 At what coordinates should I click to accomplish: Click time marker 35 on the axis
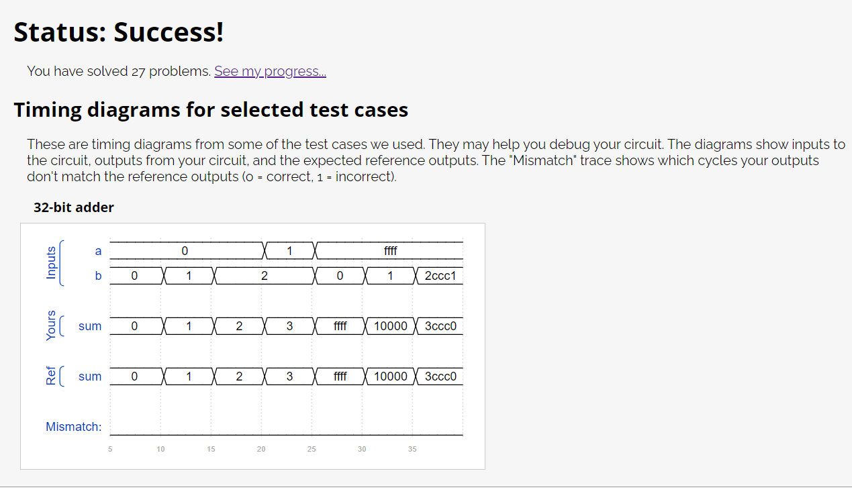coord(412,449)
